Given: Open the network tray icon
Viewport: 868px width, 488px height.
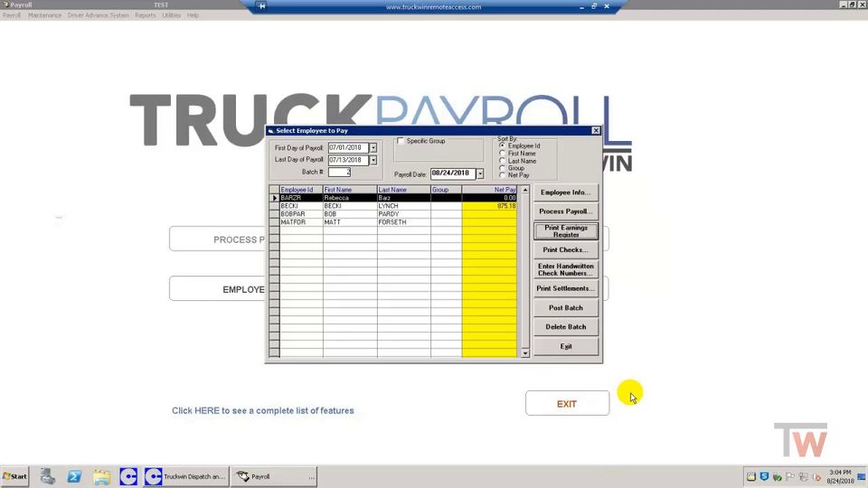Looking at the screenshot, I should pyautogui.click(x=803, y=476).
